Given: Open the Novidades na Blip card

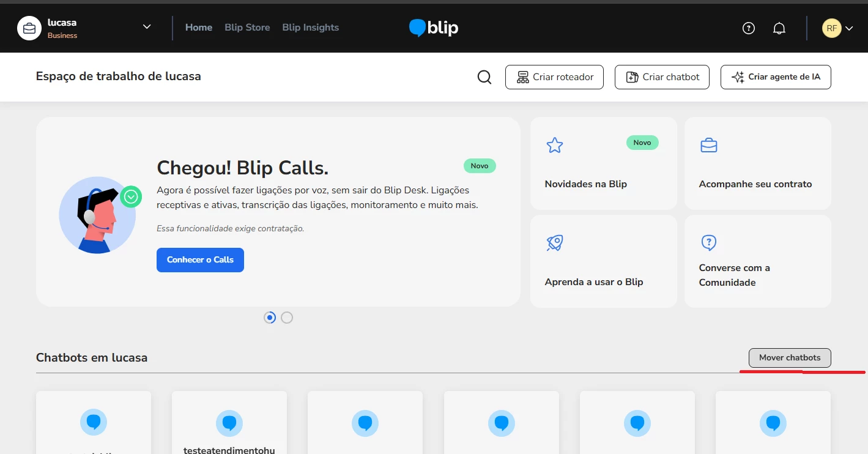Looking at the screenshot, I should pos(604,163).
